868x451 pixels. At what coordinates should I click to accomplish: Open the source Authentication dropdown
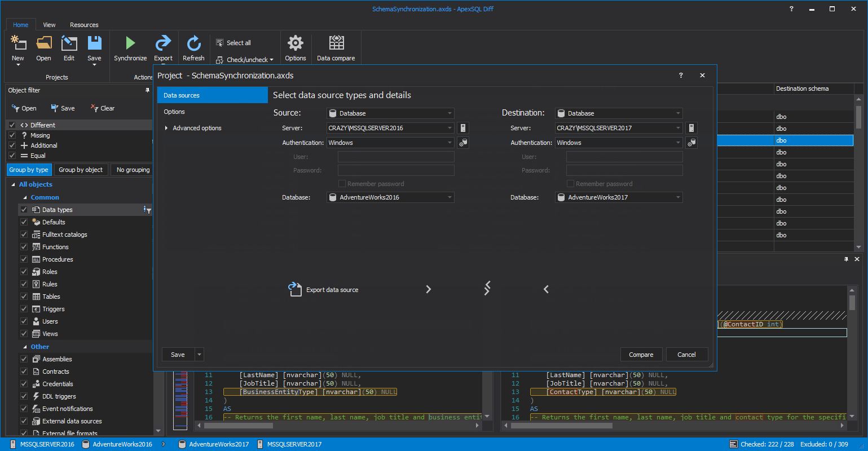(390, 143)
